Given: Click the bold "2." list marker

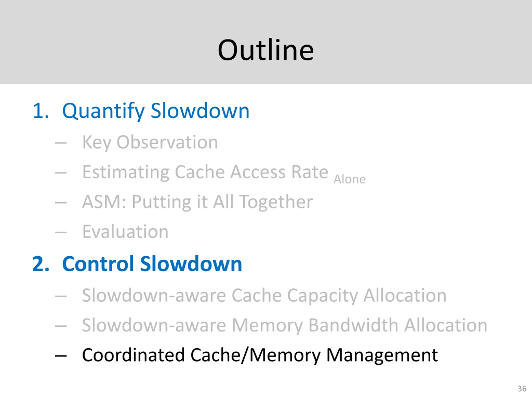Looking at the screenshot, I should 41,264.
